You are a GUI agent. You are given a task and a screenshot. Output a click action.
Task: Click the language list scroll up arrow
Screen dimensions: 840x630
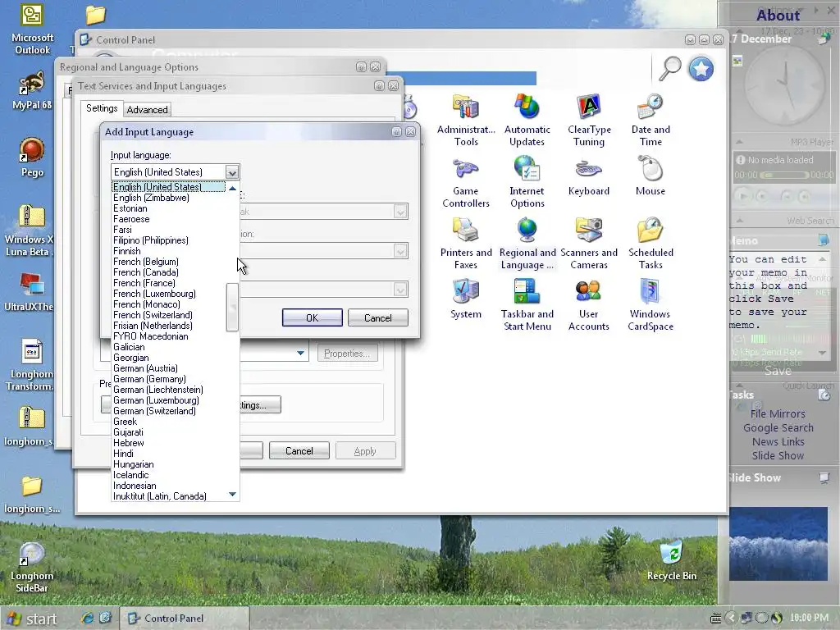click(232, 188)
